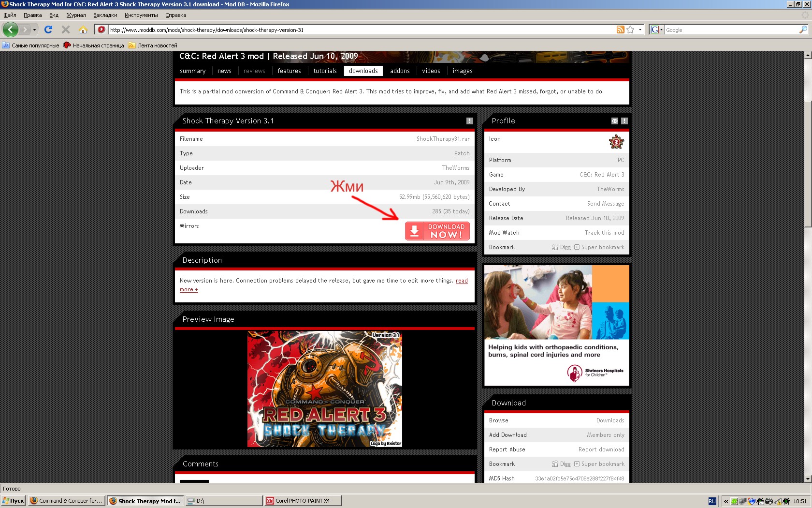
Task: Go back with the green back arrow
Action: tap(10, 30)
